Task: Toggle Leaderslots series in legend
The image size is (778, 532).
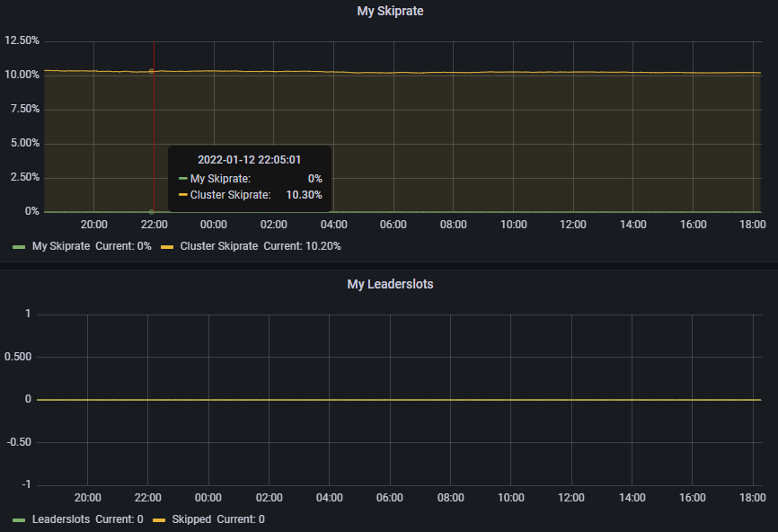Action: click(61, 519)
